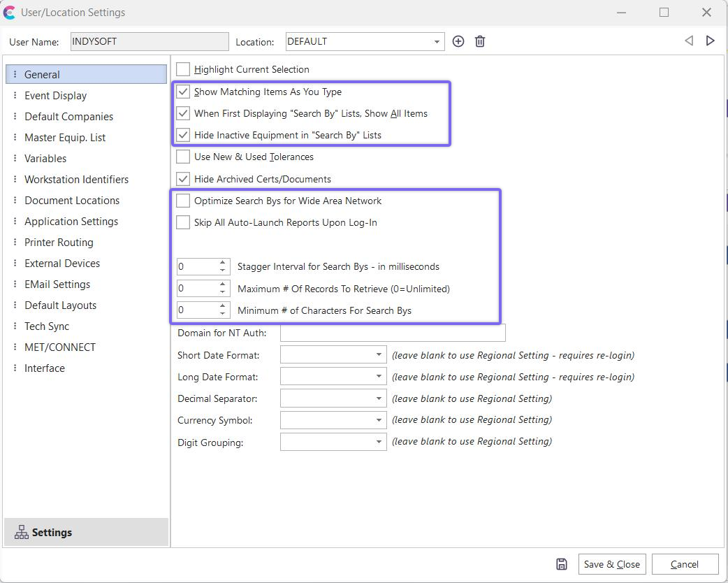Click the delete location trash icon
This screenshot has height=583, width=728.
tap(480, 41)
